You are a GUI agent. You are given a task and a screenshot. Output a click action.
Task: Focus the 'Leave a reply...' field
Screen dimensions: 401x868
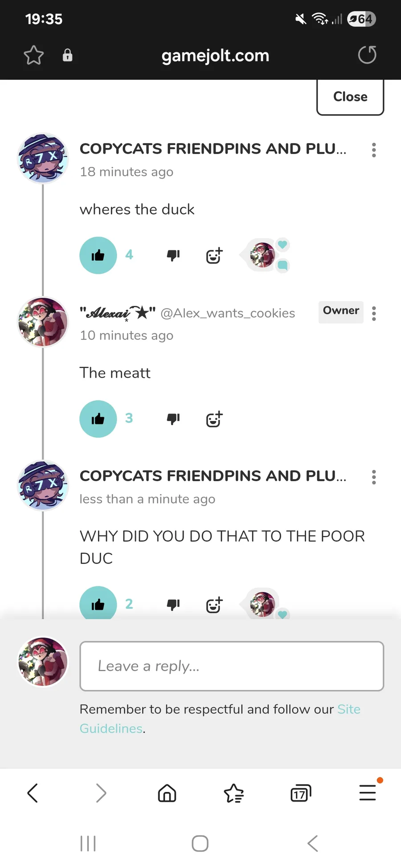point(232,666)
